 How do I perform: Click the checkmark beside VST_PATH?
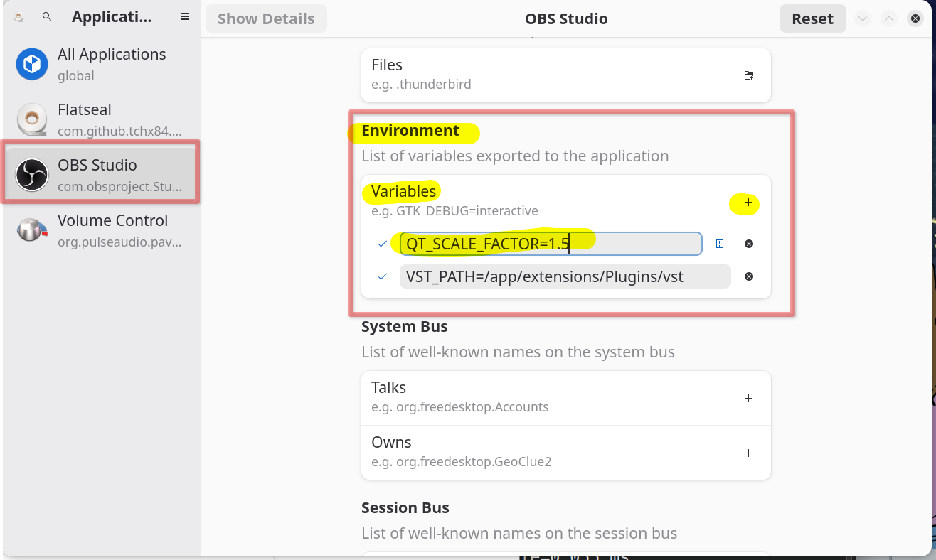tap(383, 277)
